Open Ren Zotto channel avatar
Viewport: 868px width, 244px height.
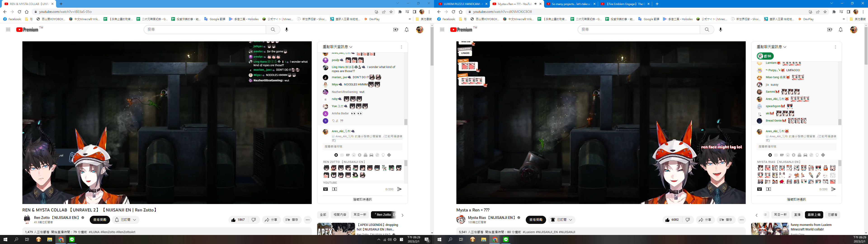pos(27,220)
